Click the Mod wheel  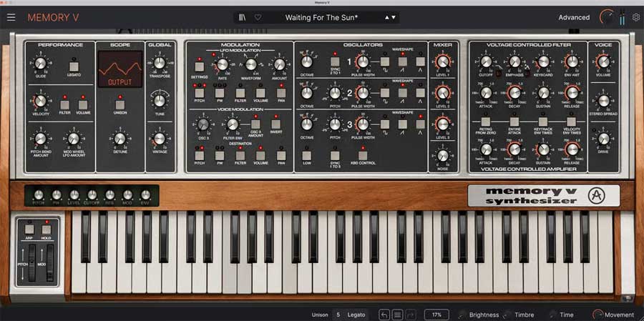click(50, 263)
